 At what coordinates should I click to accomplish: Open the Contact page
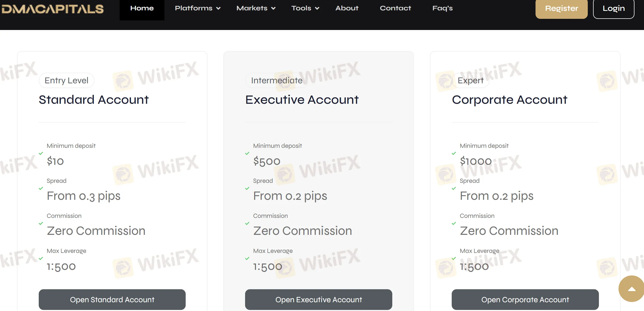tap(395, 8)
